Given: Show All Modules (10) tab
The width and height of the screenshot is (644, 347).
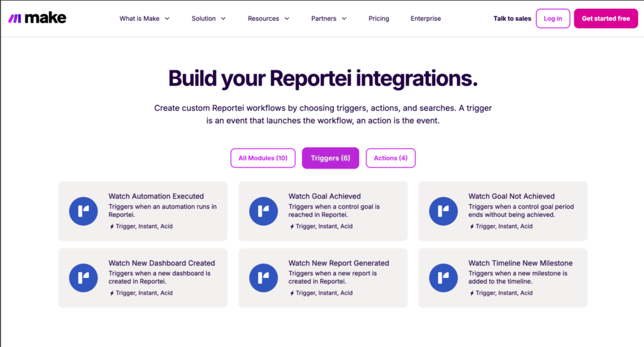Looking at the screenshot, I should (x=263, y=158).
